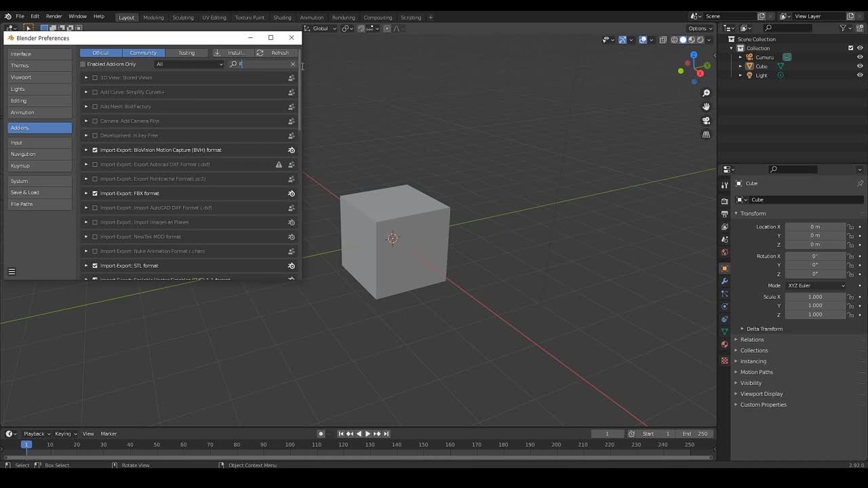Open the rotation Mode XYZ Euler dropdown
Viewport: 868px width, 488px height.
coord(816,285)
